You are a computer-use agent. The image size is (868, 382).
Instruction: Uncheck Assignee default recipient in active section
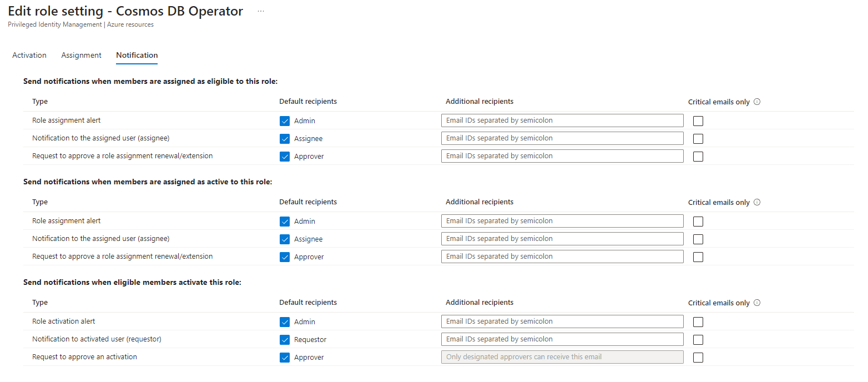click(285, 239)
